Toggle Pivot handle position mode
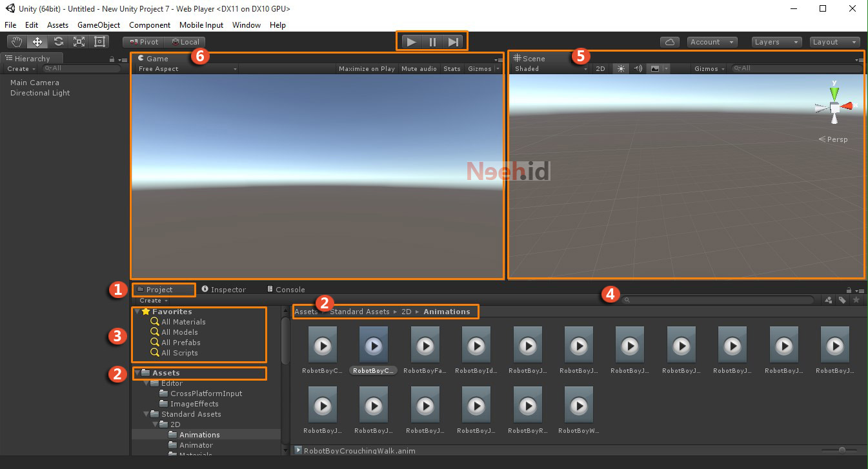The height and width of the screenshot is (469, 868). pos(143,41)
